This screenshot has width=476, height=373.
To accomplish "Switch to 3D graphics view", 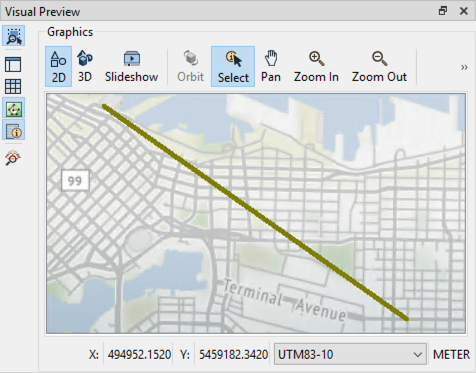I will pos(85,67).
